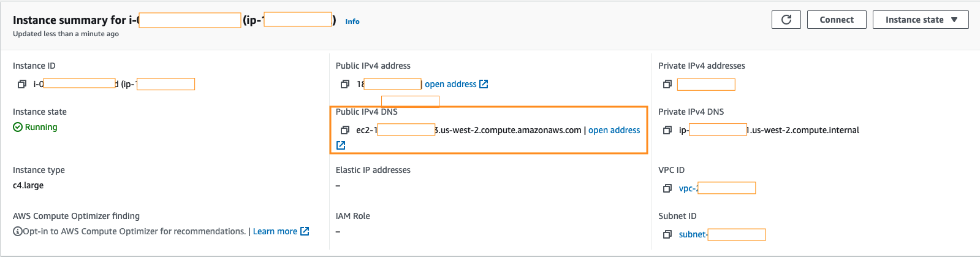Open address link for Public IPv4 DNS
Viewport: 980px width, 257px height.
point(614,130)
